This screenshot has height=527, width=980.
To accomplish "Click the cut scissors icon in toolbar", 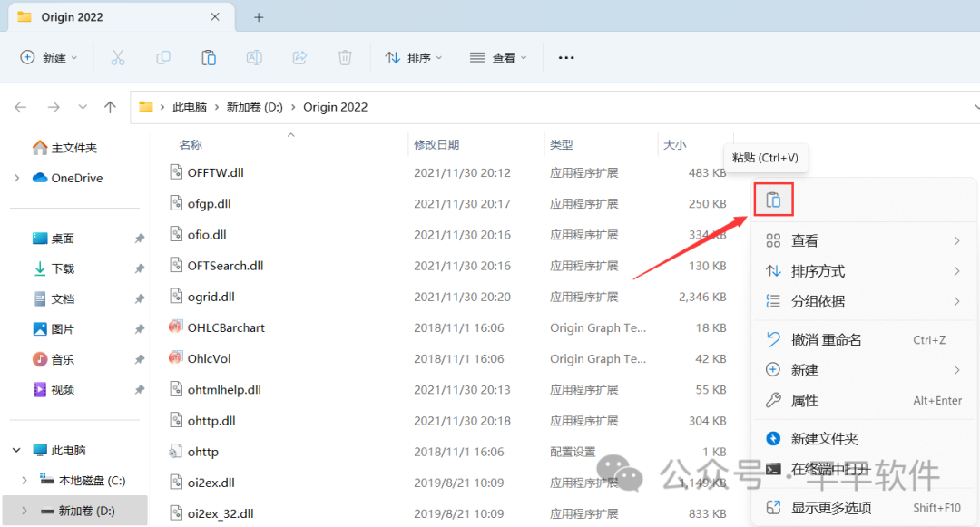I will click(118, 57).
